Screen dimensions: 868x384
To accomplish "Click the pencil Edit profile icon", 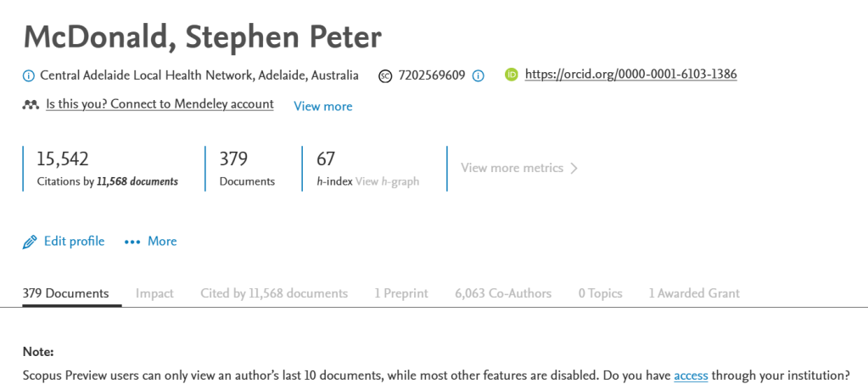I will (x=30, y=242).
